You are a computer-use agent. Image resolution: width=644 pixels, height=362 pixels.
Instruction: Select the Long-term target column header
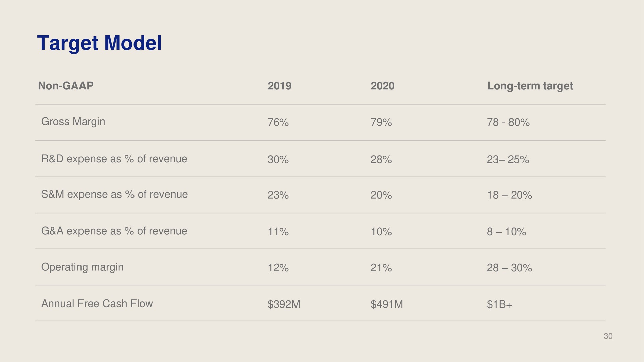click(530, 86)
